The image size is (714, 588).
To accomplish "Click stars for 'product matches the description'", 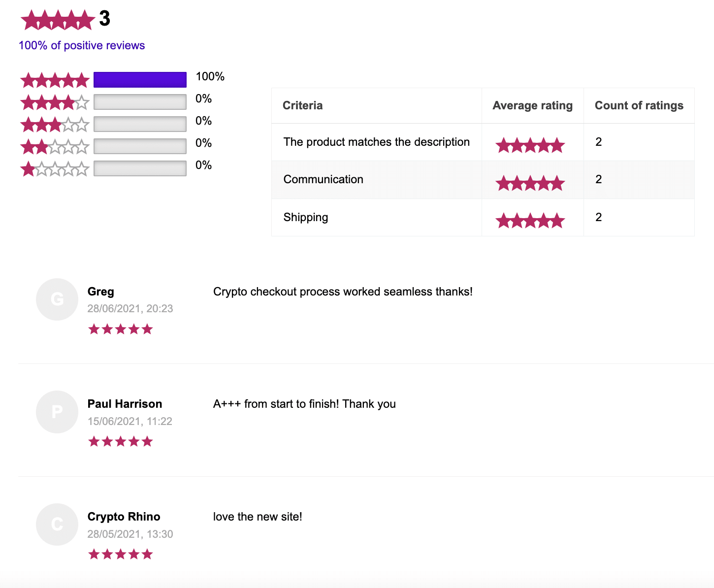I will pyautogui.click(x=530, y=145).
